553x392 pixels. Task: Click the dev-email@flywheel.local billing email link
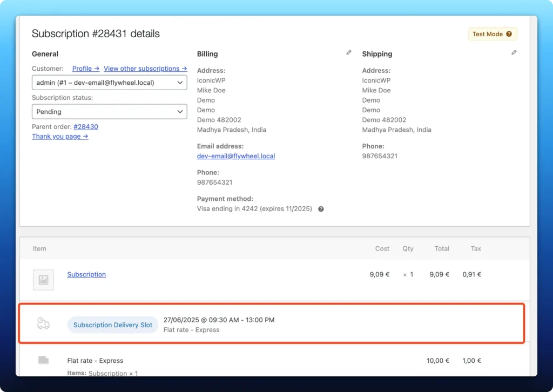236,156
